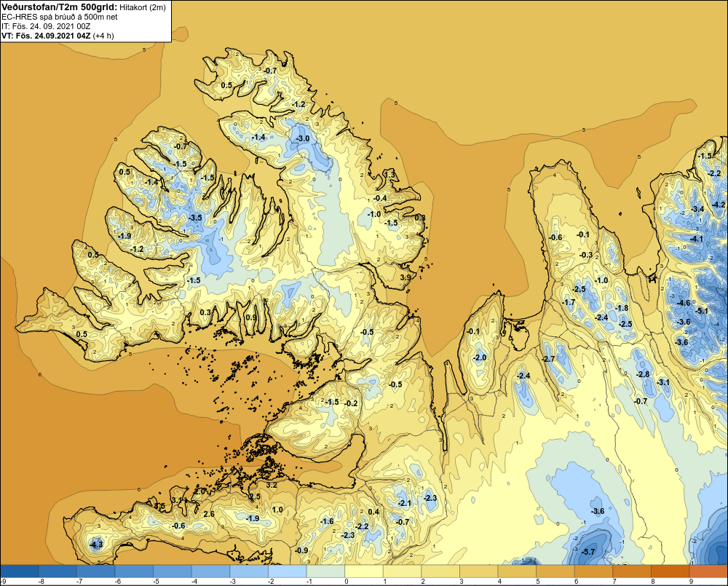Click the '0.9' temperature label
The height and width of the screenshot is (586, 728).
[250, 317]
